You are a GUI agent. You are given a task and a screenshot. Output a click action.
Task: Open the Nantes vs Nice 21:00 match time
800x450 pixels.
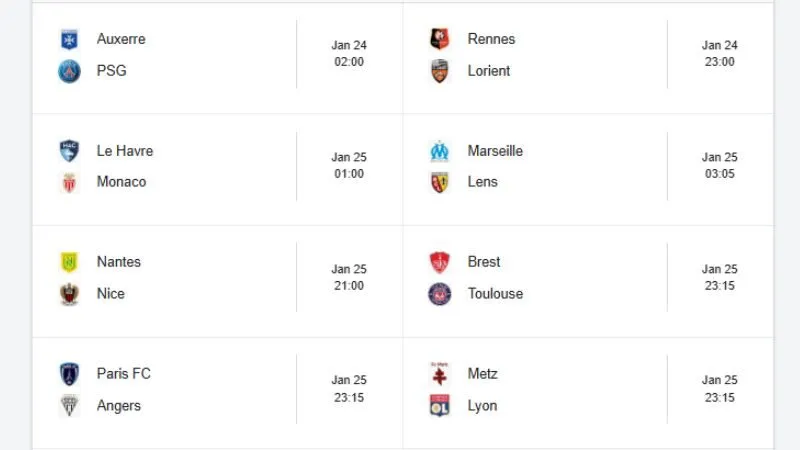(x=349, y=285)
